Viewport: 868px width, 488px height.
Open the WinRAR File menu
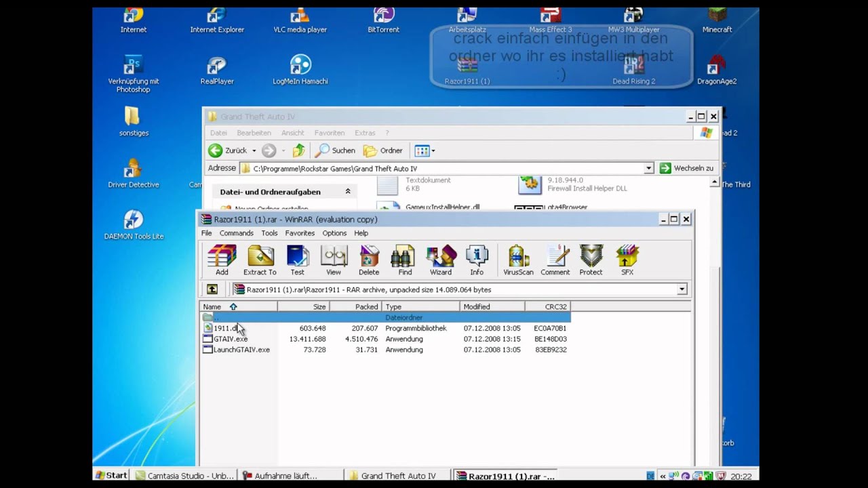pos(207,233)
